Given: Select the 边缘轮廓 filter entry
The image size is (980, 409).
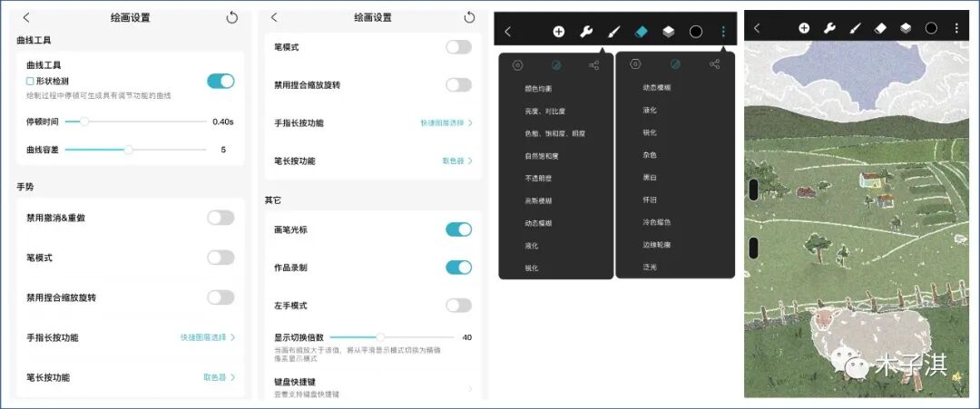Looking at the screenshot, I should (x=656, y=245).
